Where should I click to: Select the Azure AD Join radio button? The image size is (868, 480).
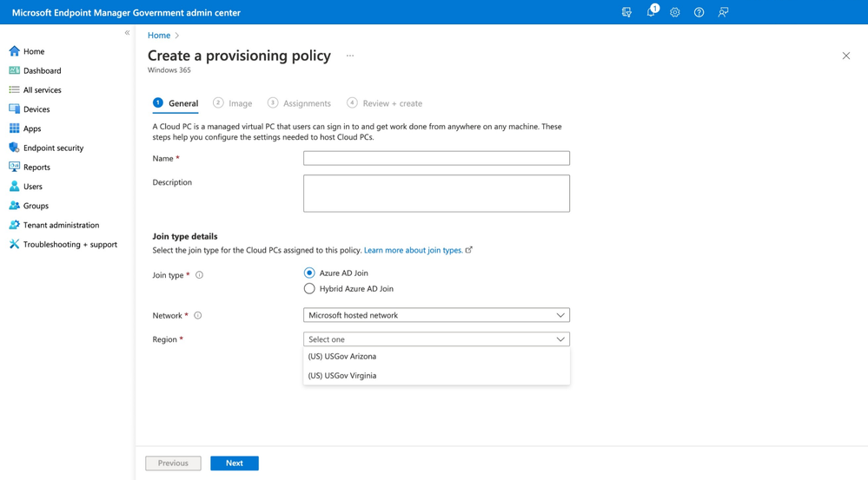coord(309,273)
